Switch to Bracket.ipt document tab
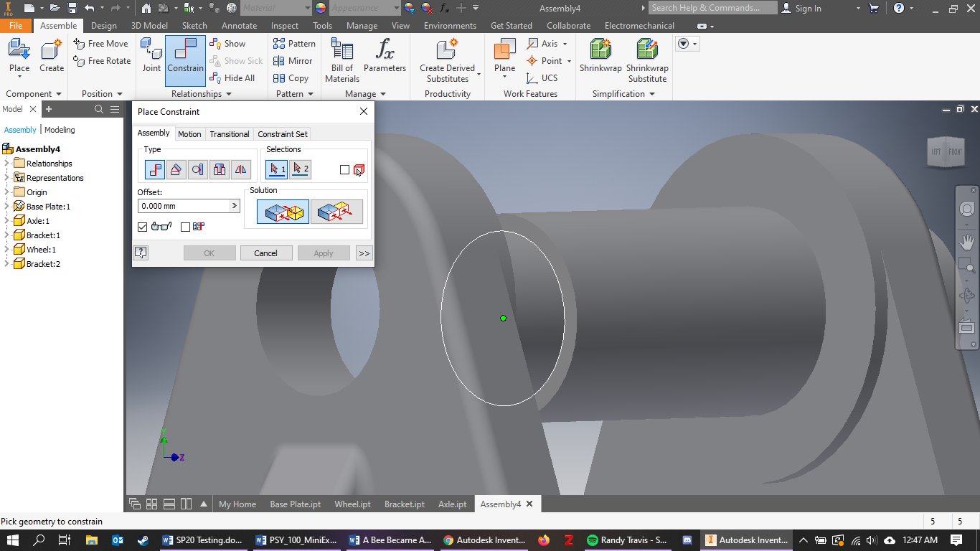Image resolution: width=980 pixels, height=551 pixels. tap(405, 504)
